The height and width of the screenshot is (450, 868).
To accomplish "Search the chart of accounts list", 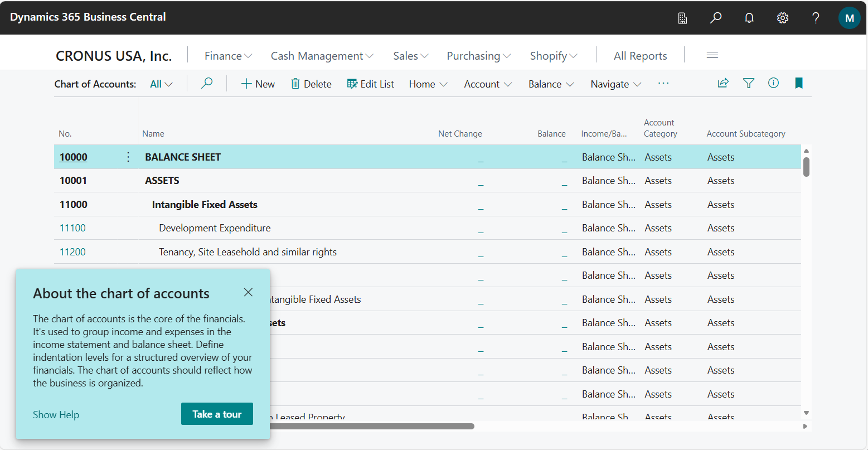I will click(x=206, y=83).
